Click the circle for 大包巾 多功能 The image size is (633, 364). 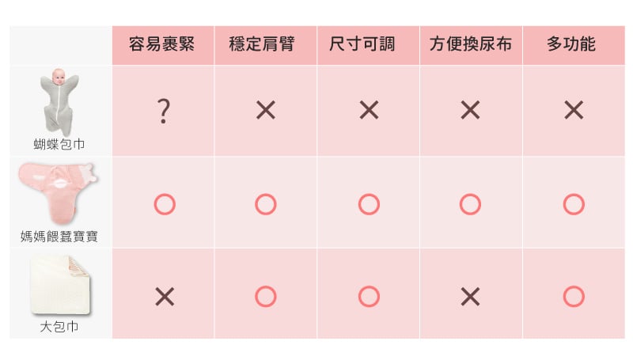click(574, 297)
